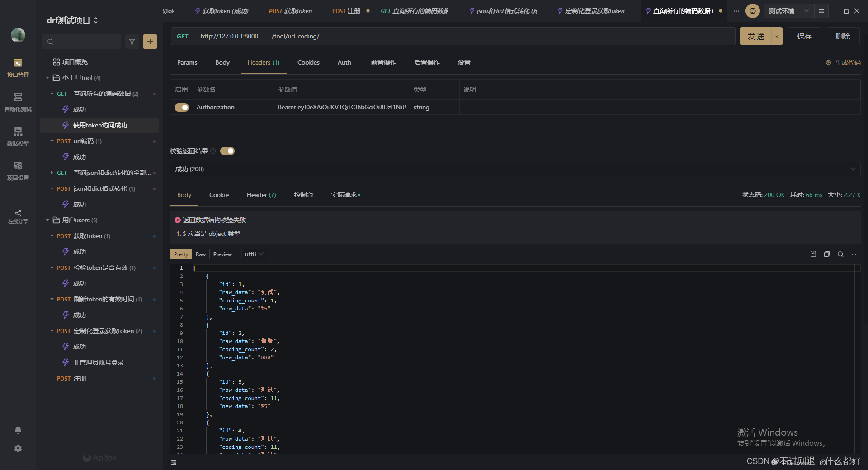Click the plus add-new button

[150, 42]
